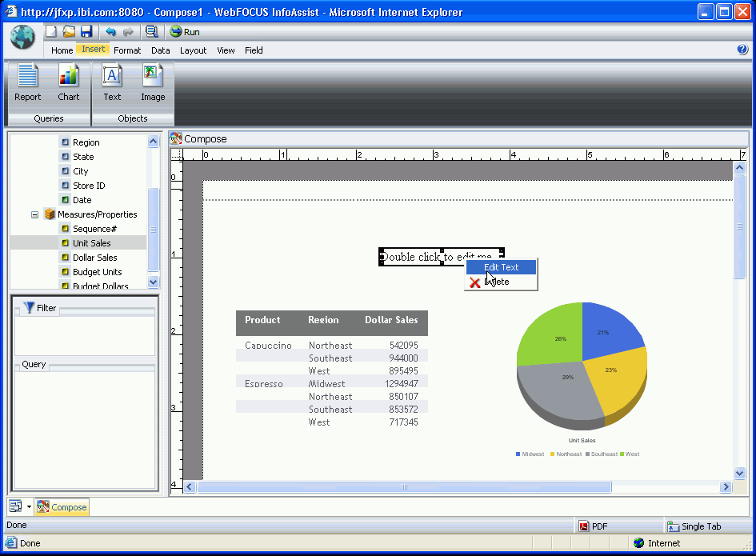Image resolution: width=756 pixels, height=556 pixels.
Task: Select the City field in tree
Action: tap(80, 171)
